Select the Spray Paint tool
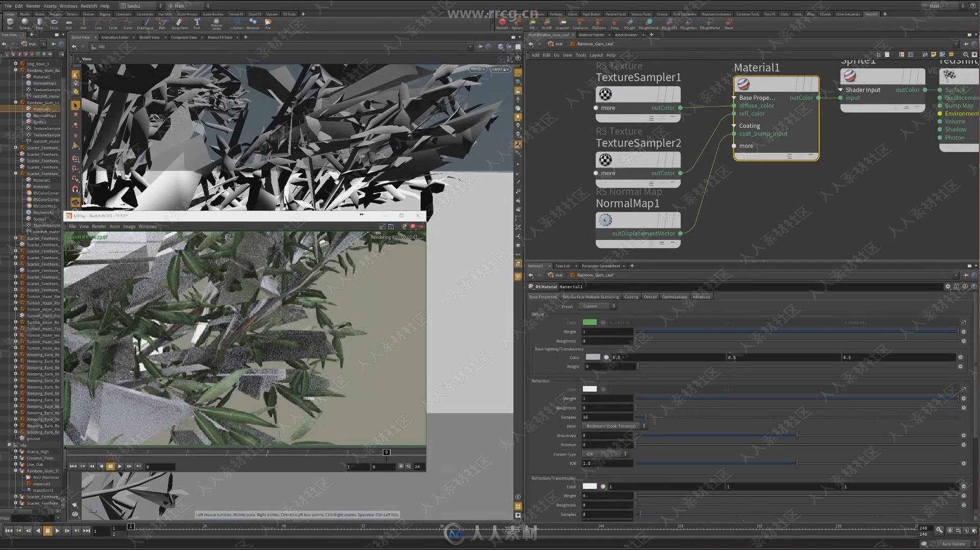 [179, 23]
